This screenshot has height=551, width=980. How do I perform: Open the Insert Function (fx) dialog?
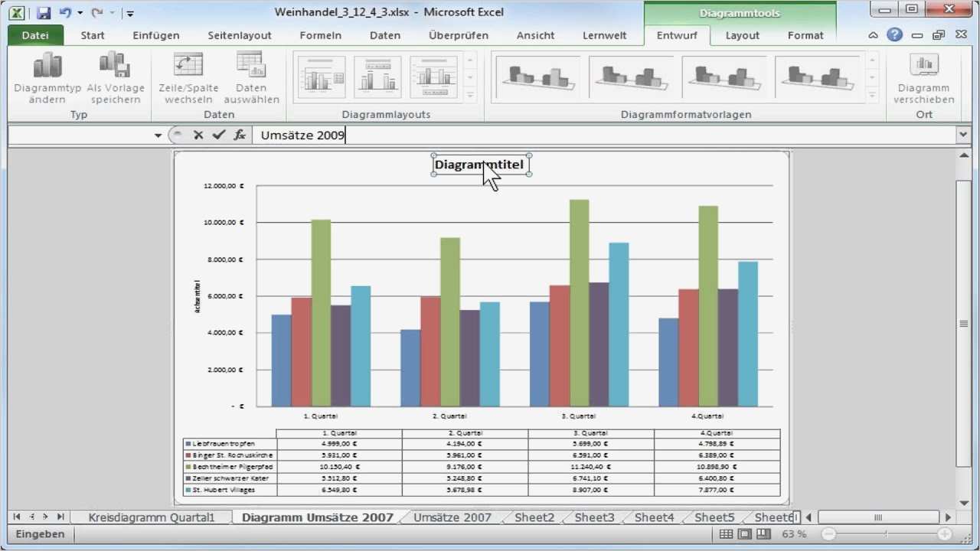tap(240, 135)
